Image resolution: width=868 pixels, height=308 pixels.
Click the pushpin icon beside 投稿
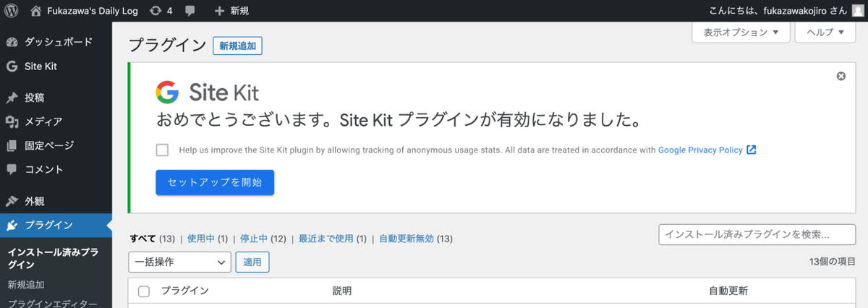pyautogui.click(x=12, y=98)
